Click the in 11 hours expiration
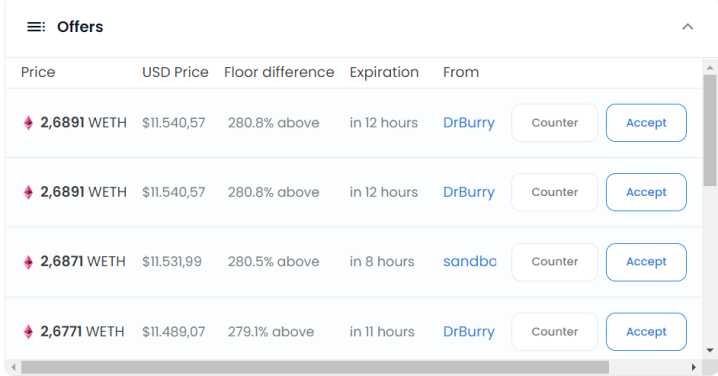The image size is (718, 376). (x=382, y=332)
